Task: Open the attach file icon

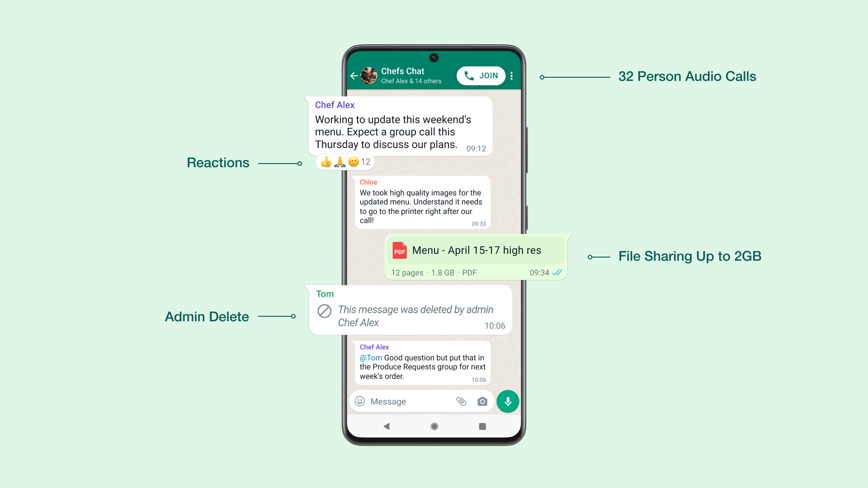Action: click(460, 401)
